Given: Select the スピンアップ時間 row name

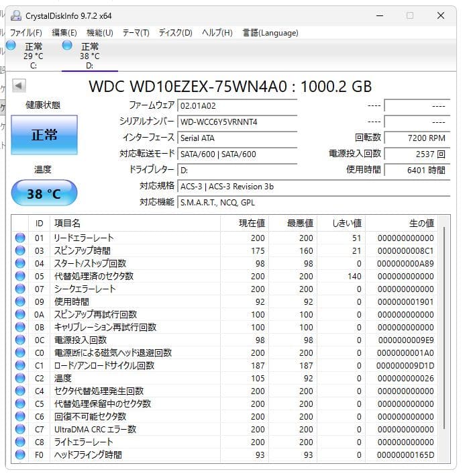Looking at the screenshot, I should [83, 250].
